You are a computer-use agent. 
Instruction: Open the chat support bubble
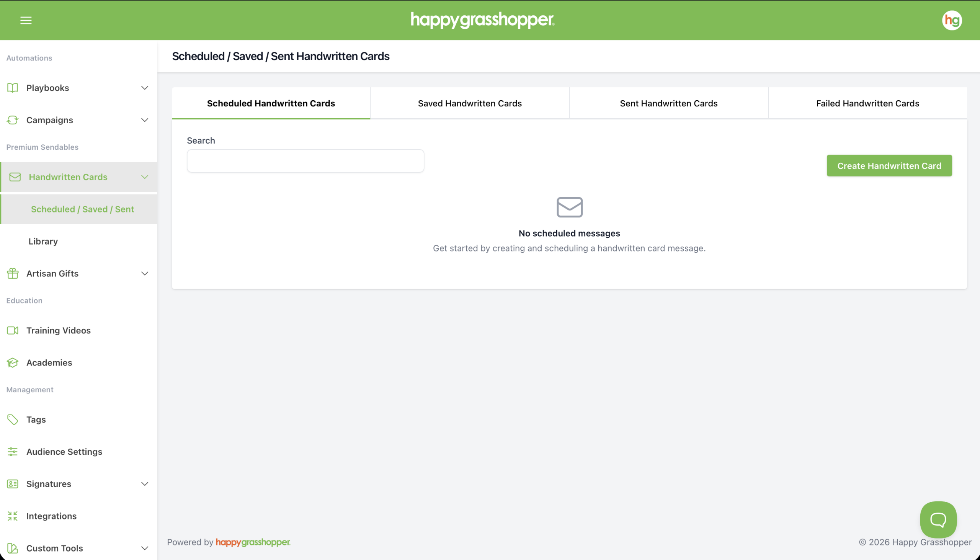coord(938,519)
